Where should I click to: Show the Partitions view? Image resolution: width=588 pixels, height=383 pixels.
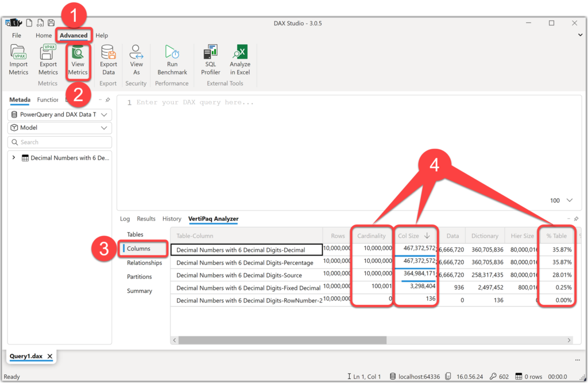point(139,276)
